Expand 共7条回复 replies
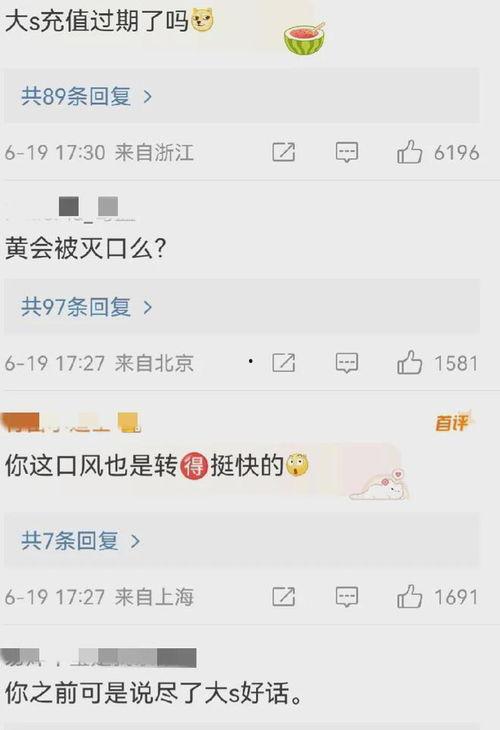This screenshot has height=730, width=500. (81, 541)
